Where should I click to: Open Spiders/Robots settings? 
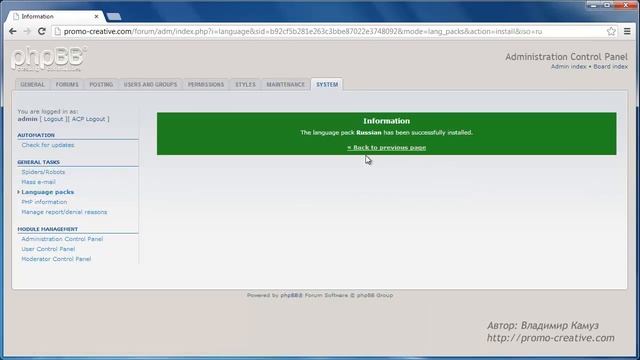point(43,172)
